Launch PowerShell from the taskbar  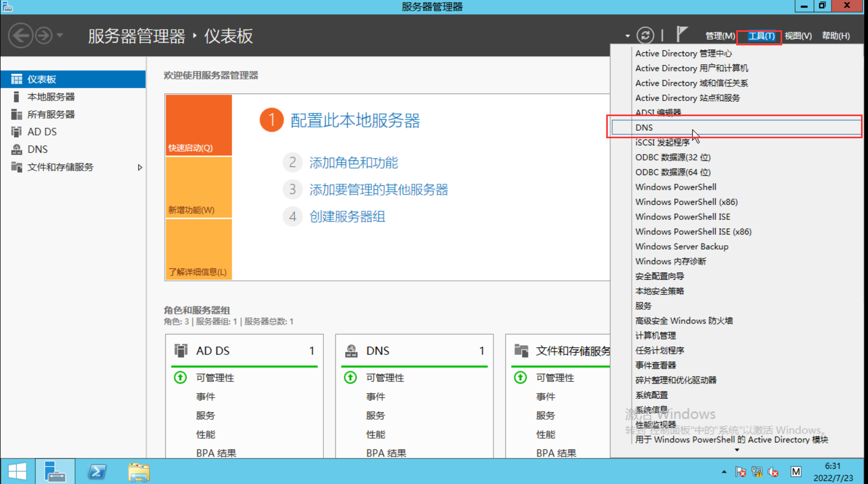pyautogui.click(x=97, y=472)
